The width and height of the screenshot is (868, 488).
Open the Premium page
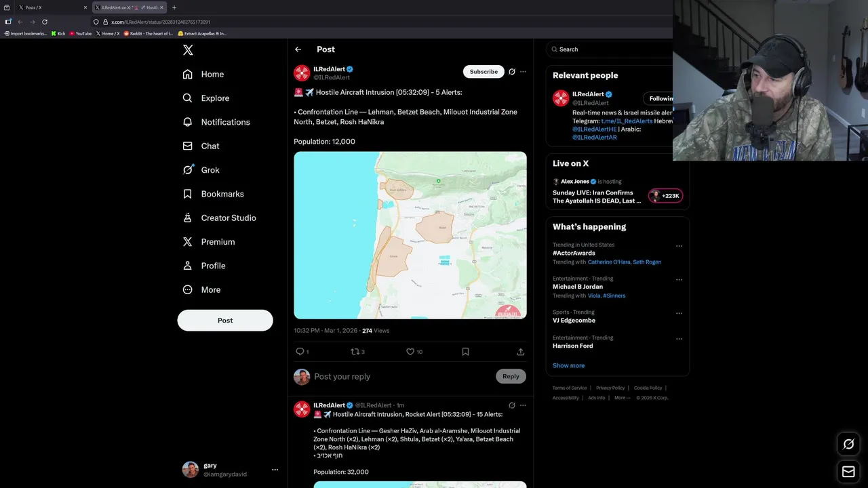coord(208,242)
